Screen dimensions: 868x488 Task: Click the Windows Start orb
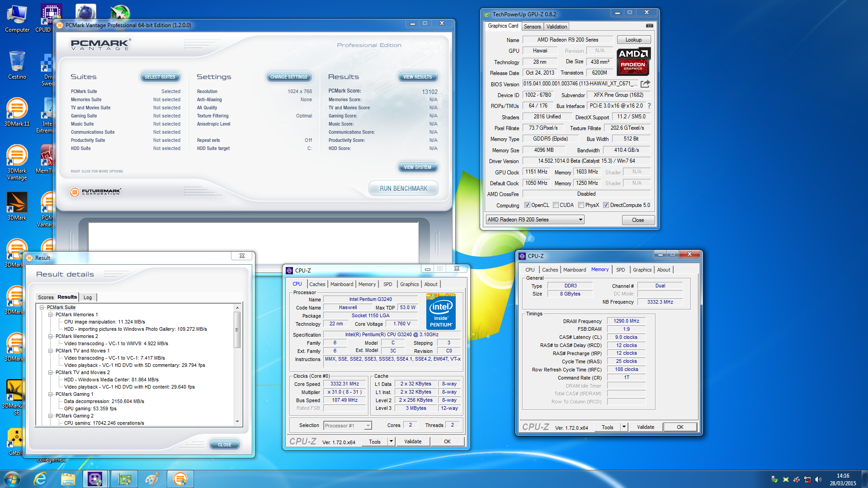(12, 479)
